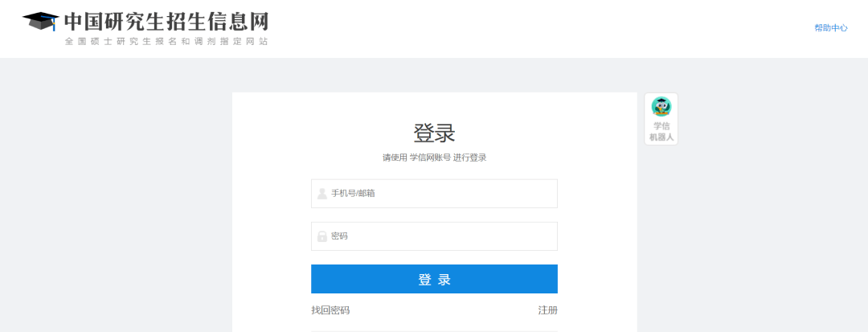
Task: Click the padlock icon in password field
Action: click(321, 236)
